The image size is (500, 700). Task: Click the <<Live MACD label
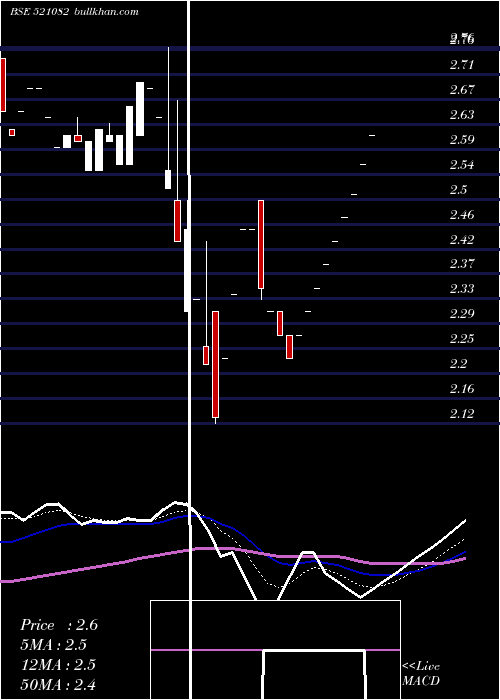click(x=421, y=673)
